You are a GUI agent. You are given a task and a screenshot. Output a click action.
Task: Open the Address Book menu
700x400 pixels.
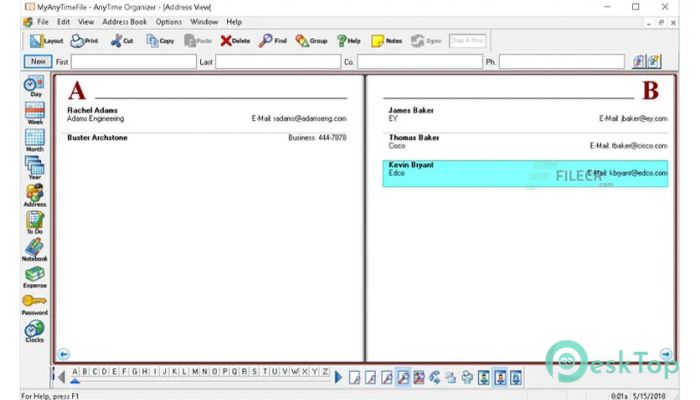click(125, 22)
